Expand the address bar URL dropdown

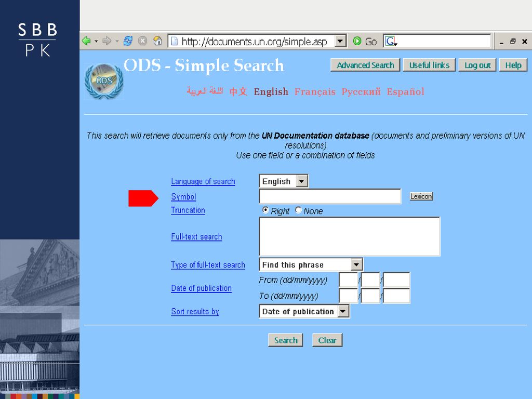[x=340, y=42]
